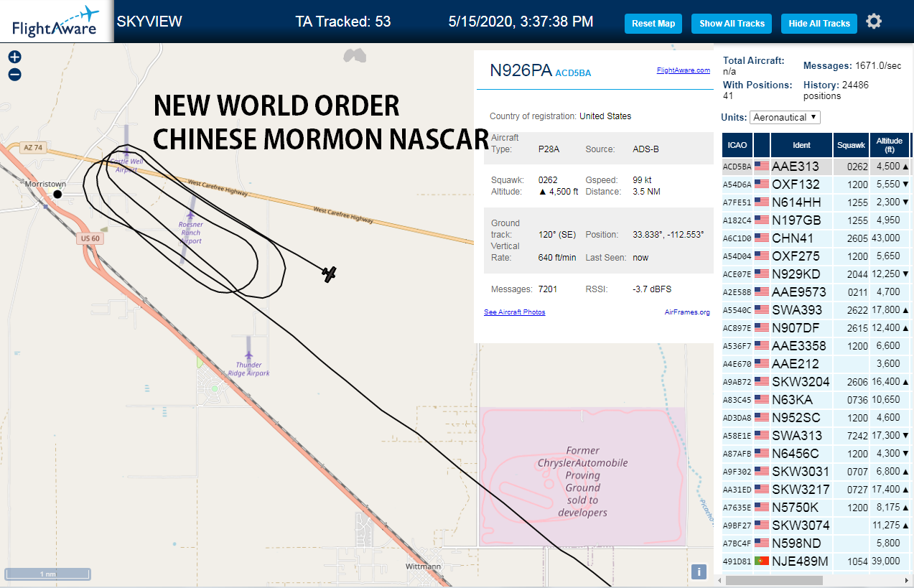
Task: Open the AirFrames.org link
Action: pos(687,312)
